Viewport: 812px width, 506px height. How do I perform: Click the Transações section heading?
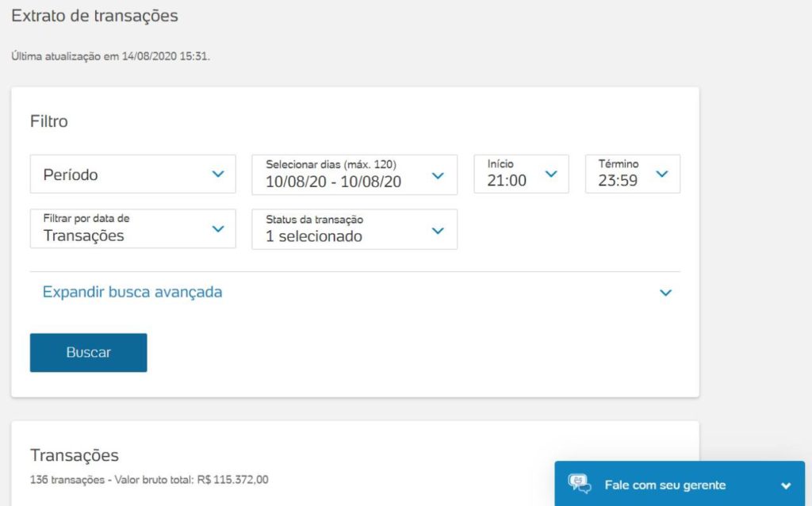pos(75,455)
